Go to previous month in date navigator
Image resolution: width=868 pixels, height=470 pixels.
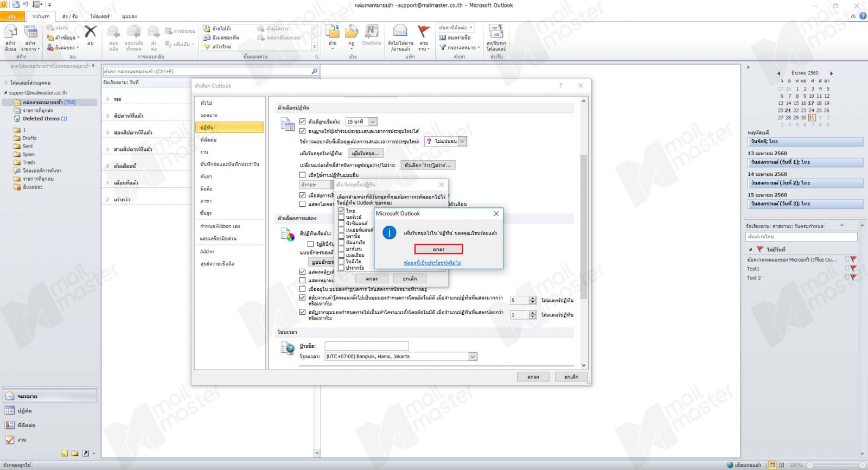coord(779,73)
